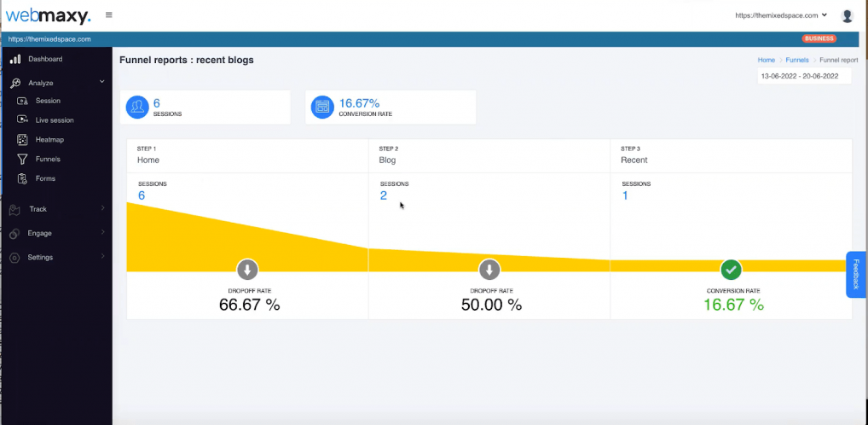This screenshot has width=868, height=425.
Task: Click the Settings menu label
Action: [40, 258]
